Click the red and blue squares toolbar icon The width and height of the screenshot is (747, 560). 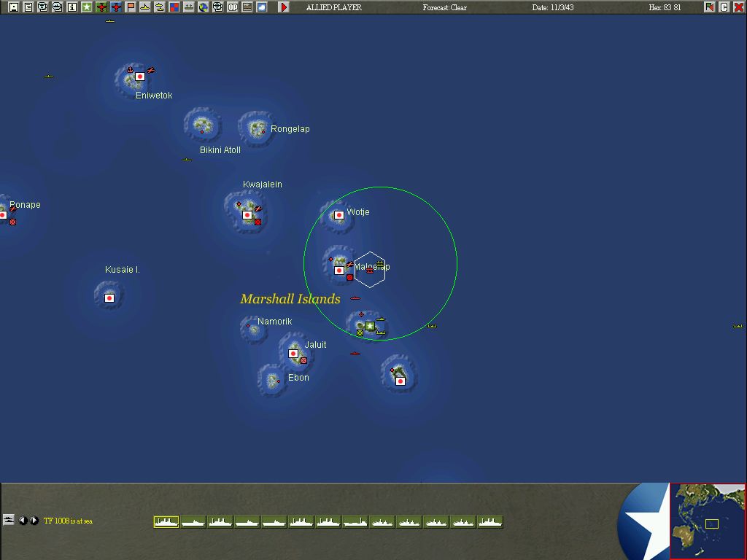pos(174,7)
